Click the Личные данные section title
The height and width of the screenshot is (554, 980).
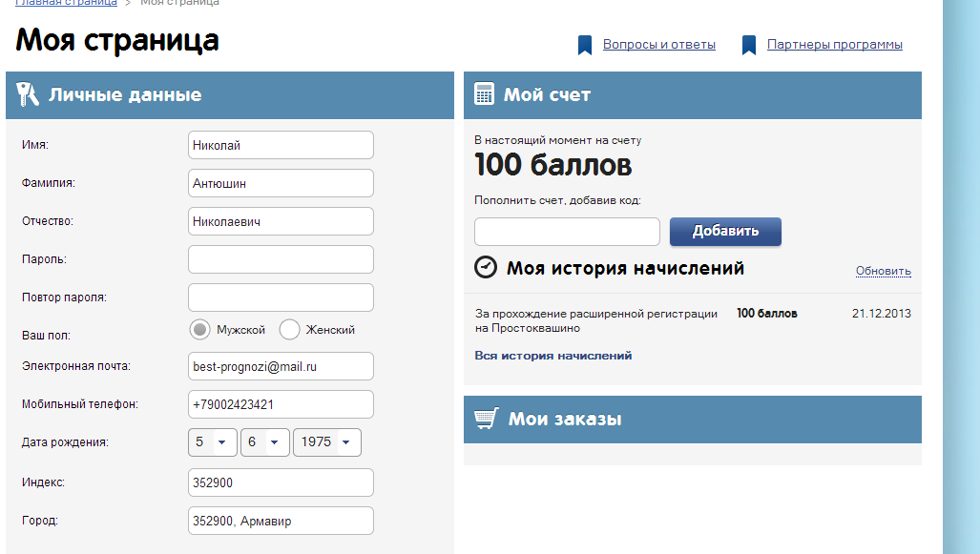(x=125, y=94)
